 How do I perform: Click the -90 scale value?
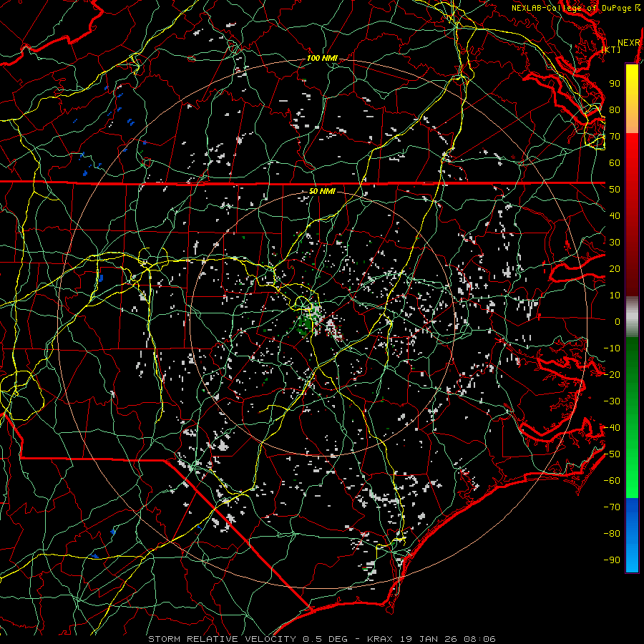(612, 560)
